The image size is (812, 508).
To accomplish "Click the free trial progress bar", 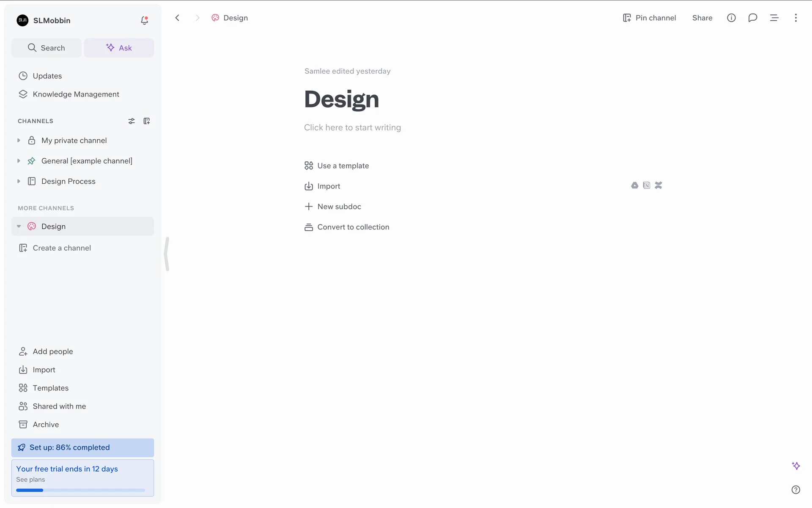I will tap(80, 490).
